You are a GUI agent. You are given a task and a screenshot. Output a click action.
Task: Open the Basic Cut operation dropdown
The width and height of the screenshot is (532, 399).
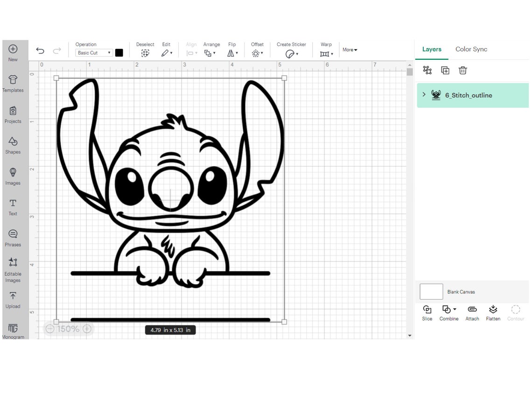tap(93, 53)
